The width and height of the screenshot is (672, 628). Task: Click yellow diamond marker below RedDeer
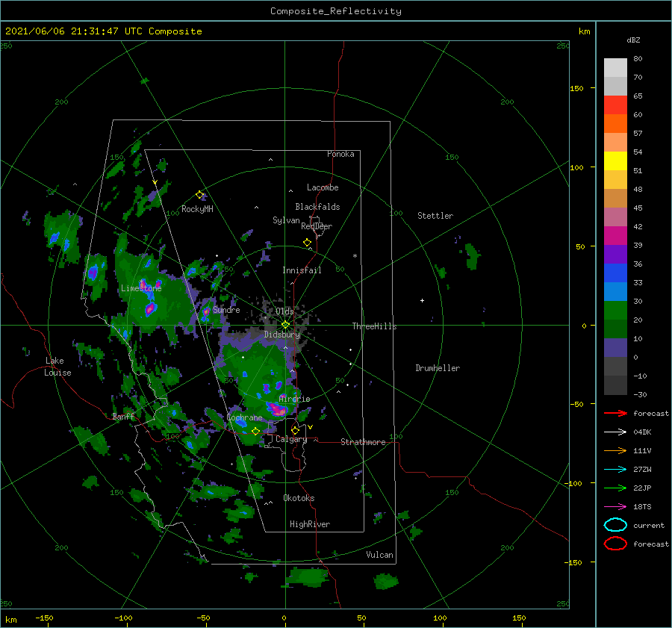(307, 243)
